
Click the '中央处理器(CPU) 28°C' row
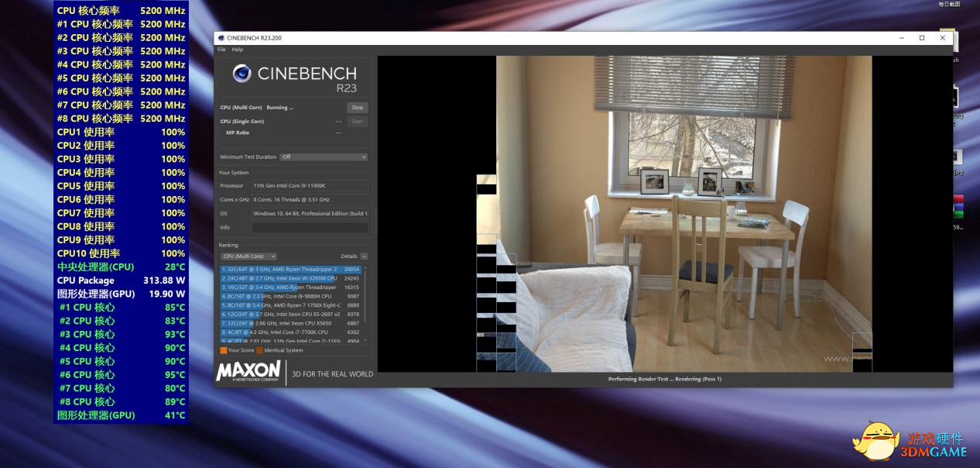point(122,267)
